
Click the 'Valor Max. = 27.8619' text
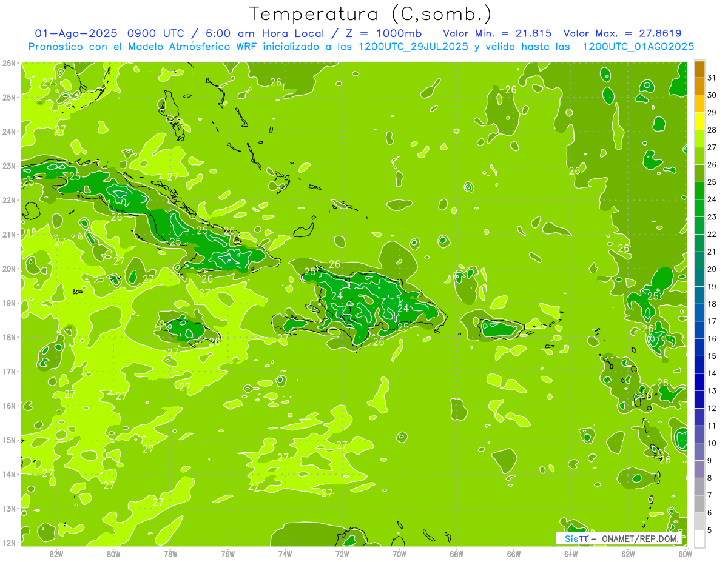[622, 33]
